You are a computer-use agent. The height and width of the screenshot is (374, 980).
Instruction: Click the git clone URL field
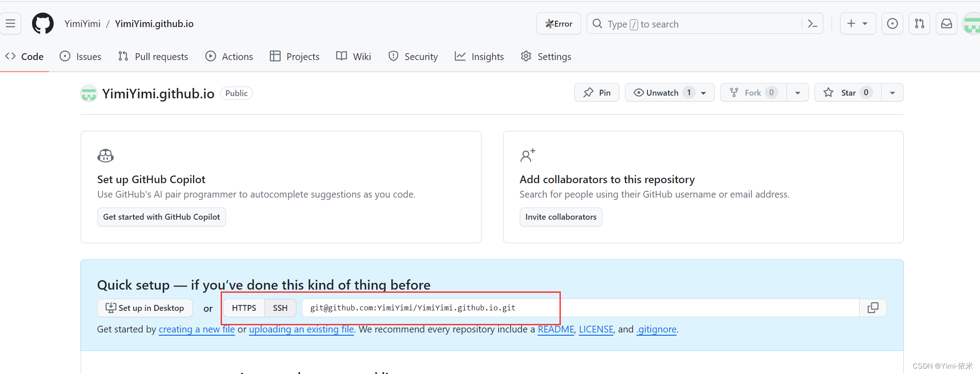pyautogui.click(x=581, y=308)
